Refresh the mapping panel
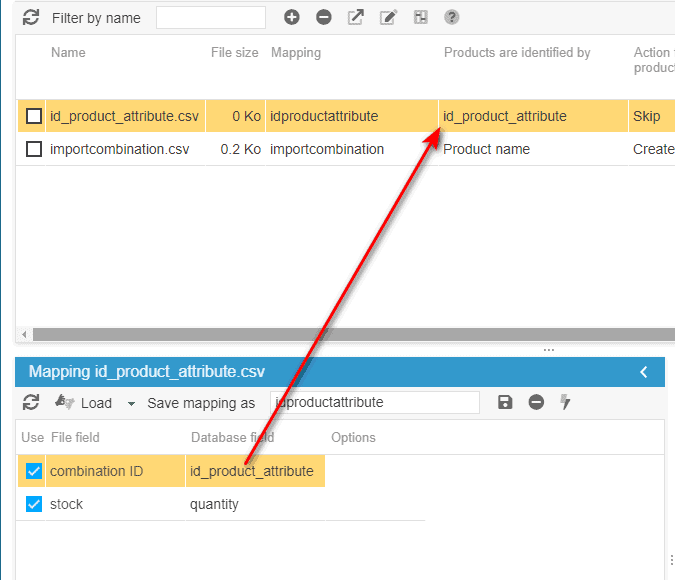The width and height of the screenshot is (675, 580). click(x=31, y=402)
